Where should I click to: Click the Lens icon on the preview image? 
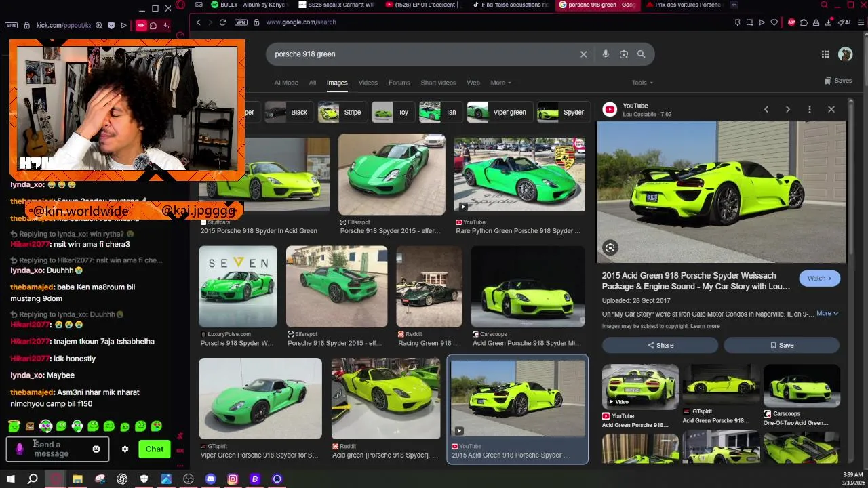coord(610,248)
